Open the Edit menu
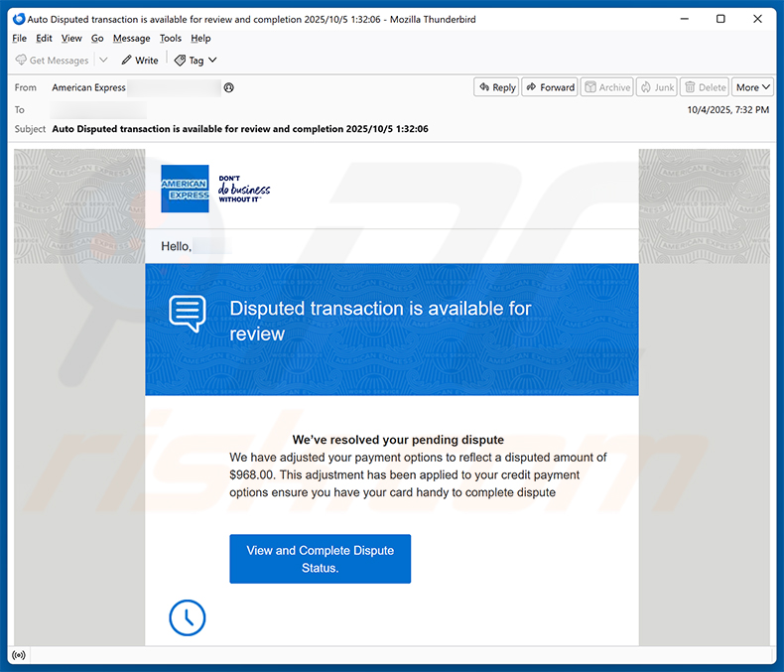Viewport: 784px width, 672px height. pos(44,39)
